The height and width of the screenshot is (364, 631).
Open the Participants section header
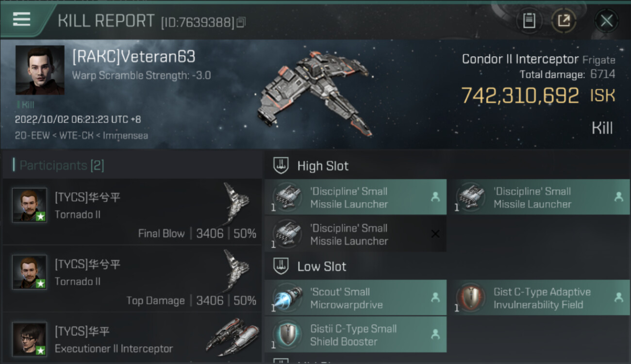pos(62,165)
